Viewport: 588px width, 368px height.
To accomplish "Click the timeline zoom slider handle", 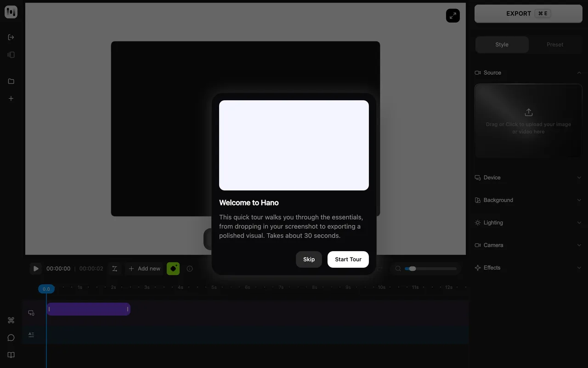I will click(x=413, y=269).
